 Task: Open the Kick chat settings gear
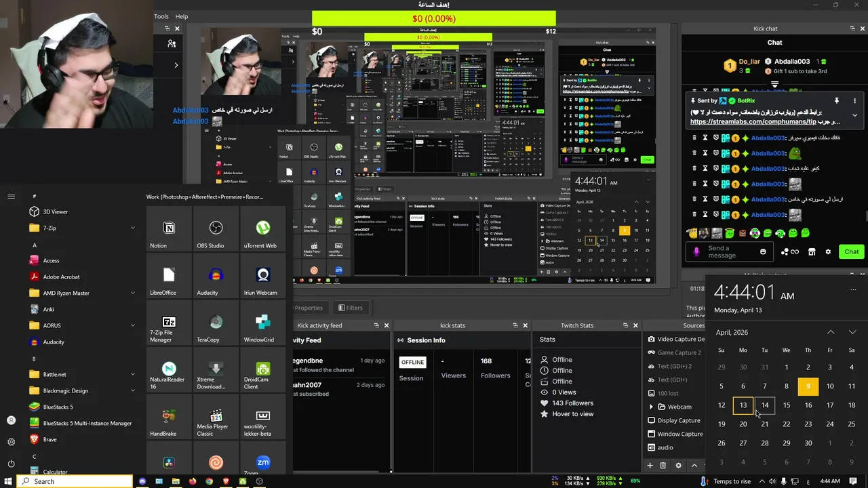828,251
